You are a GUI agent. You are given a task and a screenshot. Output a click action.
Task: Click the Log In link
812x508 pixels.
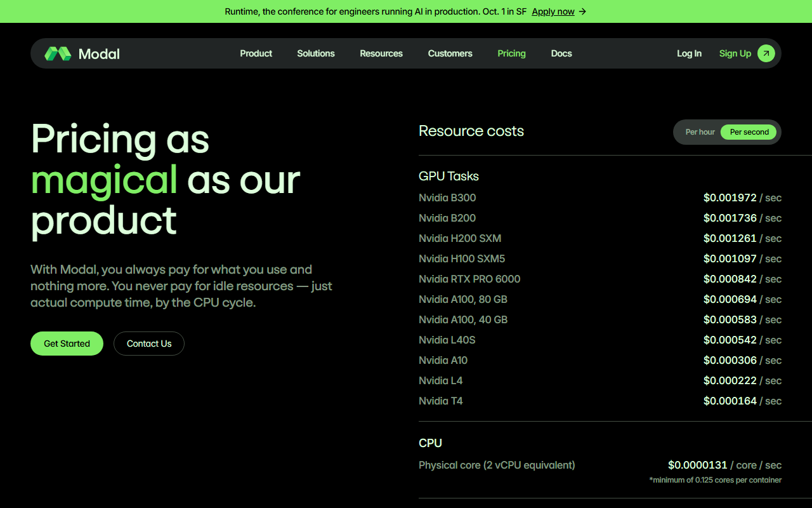click(x=689, y=53)
